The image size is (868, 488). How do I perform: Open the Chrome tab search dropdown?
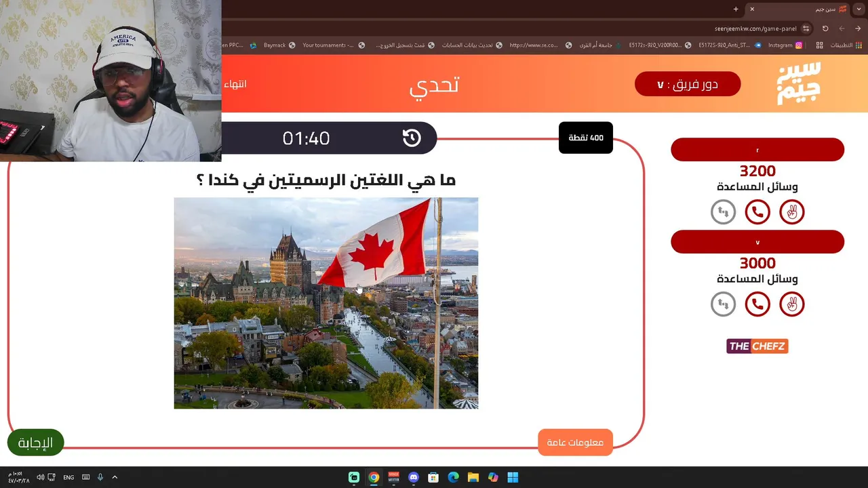(859, 9)
